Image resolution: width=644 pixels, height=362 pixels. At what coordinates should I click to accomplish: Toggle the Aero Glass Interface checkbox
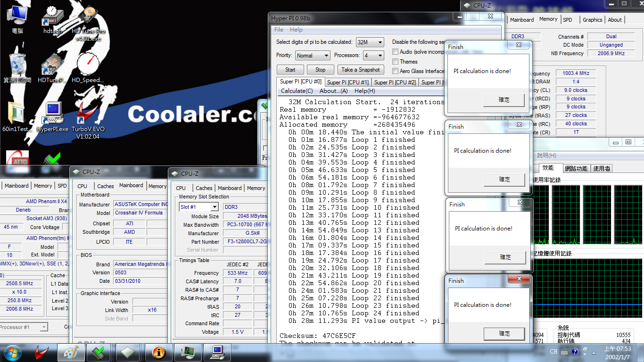click(x=396, y=71)
